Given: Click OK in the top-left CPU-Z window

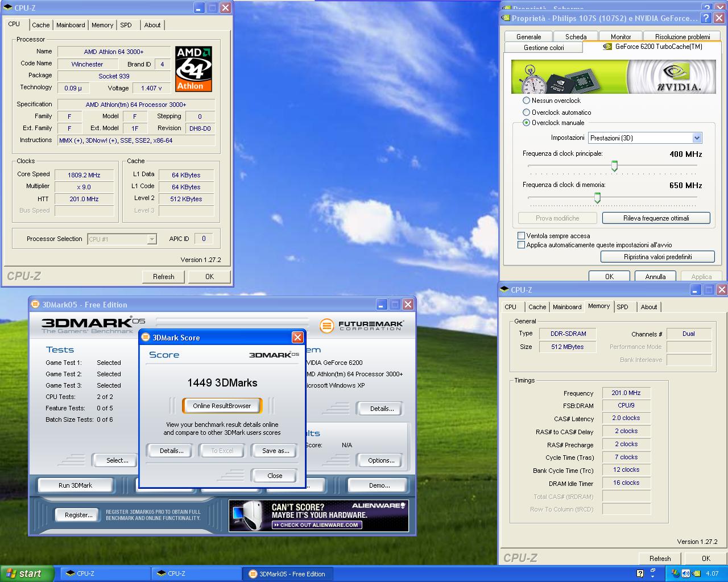Looking at the screenshot, I should (210, 277).
